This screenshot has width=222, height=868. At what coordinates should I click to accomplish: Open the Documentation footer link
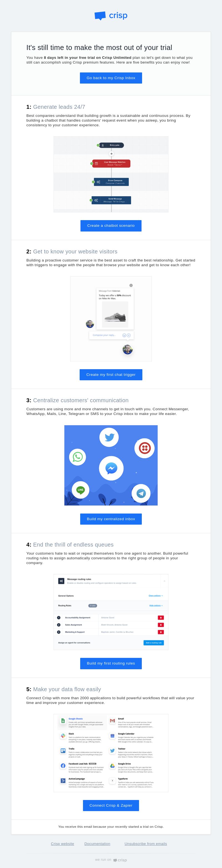coord(97,844)
